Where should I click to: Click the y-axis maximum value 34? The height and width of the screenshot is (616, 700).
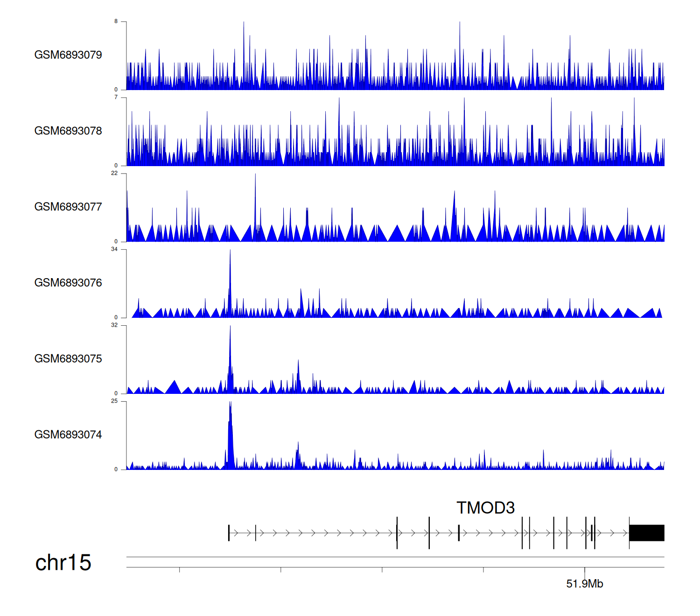[114, 249]
